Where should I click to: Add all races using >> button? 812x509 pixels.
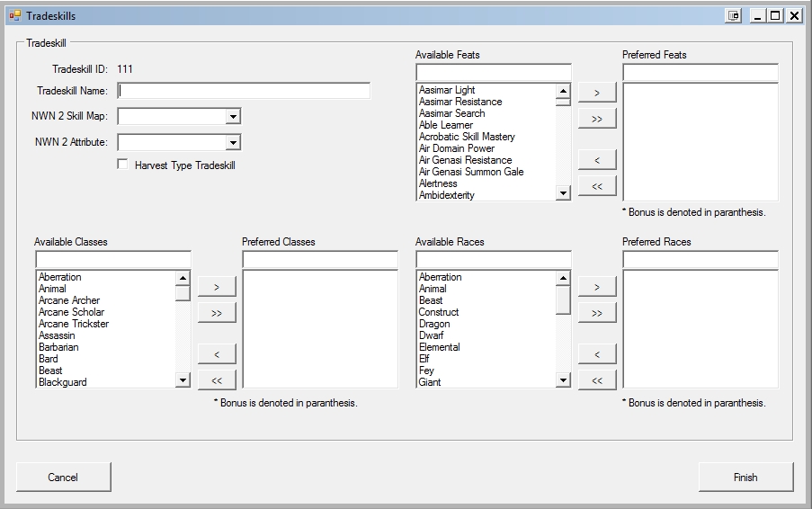(597, 313)
